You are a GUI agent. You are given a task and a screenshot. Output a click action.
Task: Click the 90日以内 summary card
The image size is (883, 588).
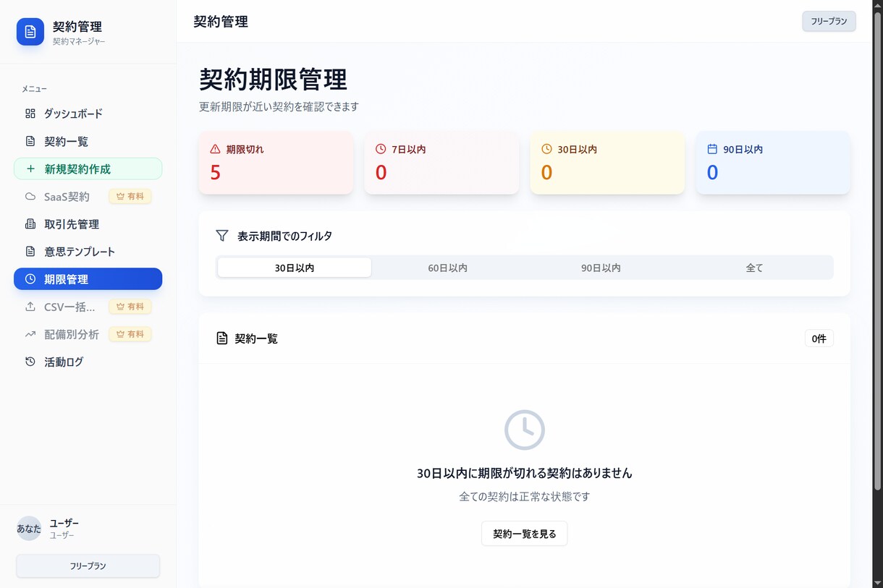click(773, 163)
